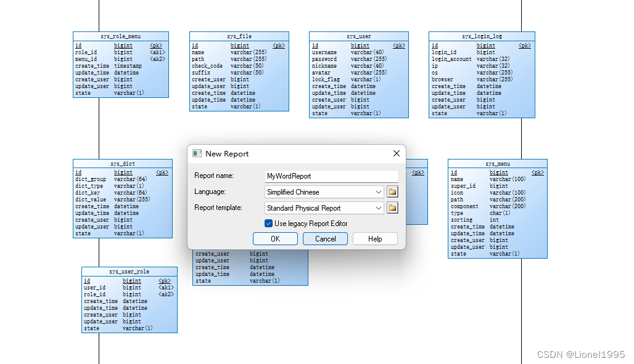
Task: Select the sys_user_role table header
Action: [x=130, y=272]
